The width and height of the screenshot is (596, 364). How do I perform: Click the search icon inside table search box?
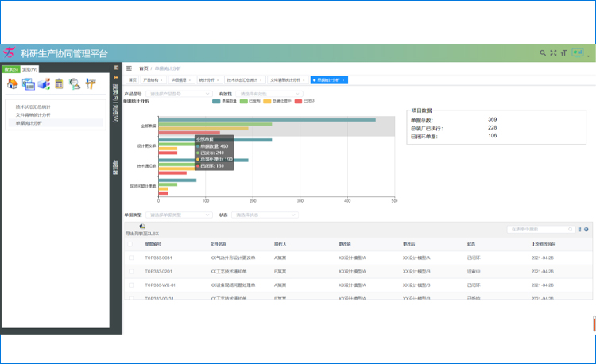(x=570, y=229)
